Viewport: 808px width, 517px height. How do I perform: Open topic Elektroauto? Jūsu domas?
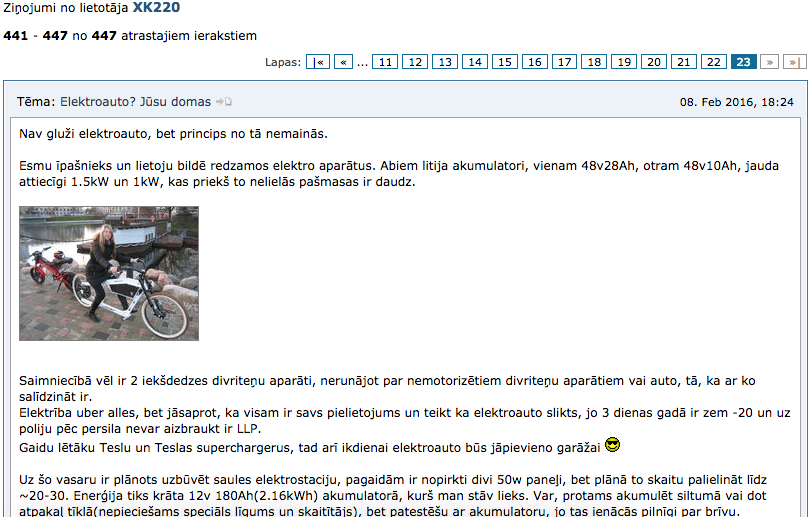click(136, 102)
